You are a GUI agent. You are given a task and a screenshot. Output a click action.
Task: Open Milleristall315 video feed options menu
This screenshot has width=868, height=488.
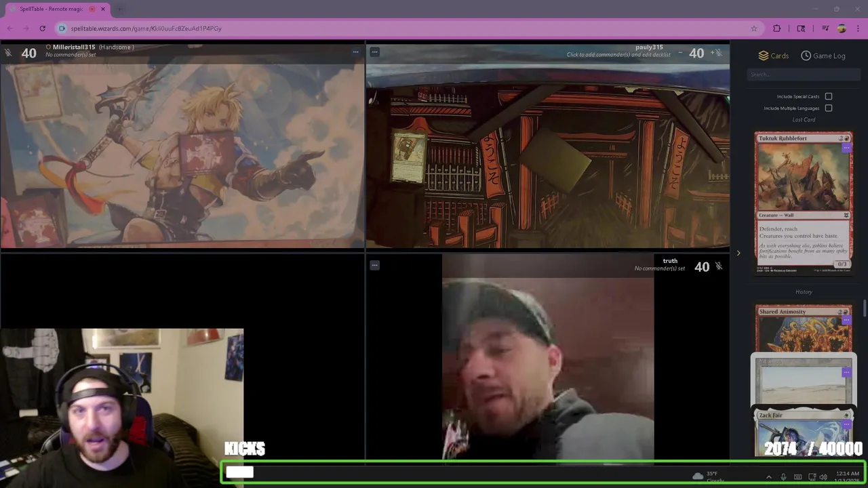355,52
